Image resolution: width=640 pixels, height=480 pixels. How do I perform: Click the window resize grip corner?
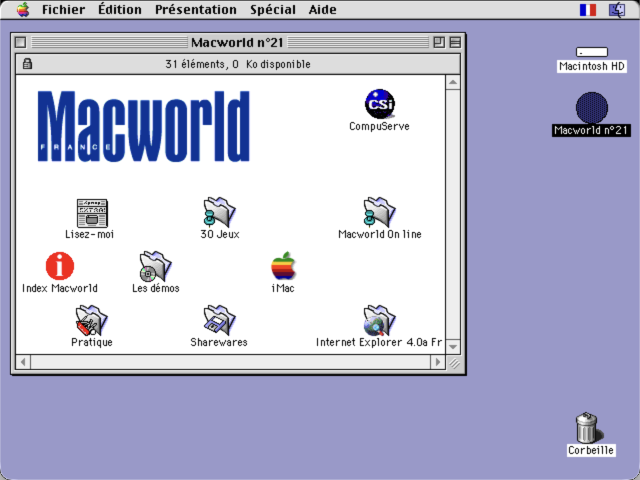point(453,362)
